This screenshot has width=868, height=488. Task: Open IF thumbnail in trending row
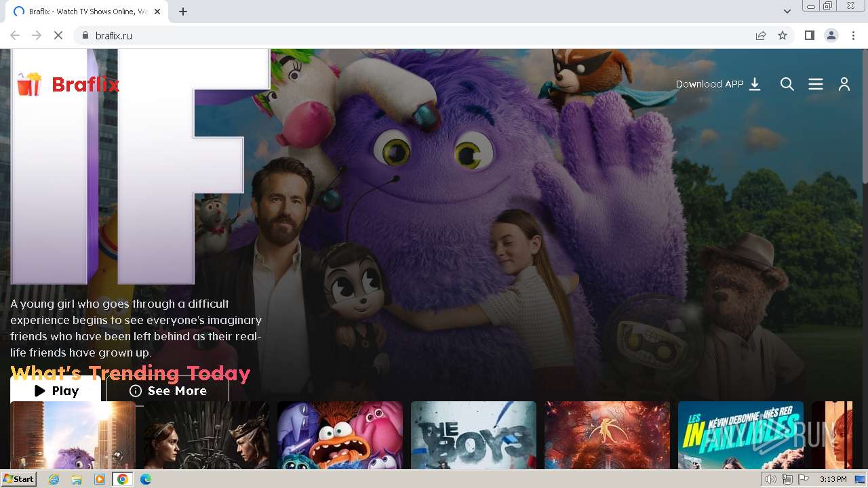point(73,435)
